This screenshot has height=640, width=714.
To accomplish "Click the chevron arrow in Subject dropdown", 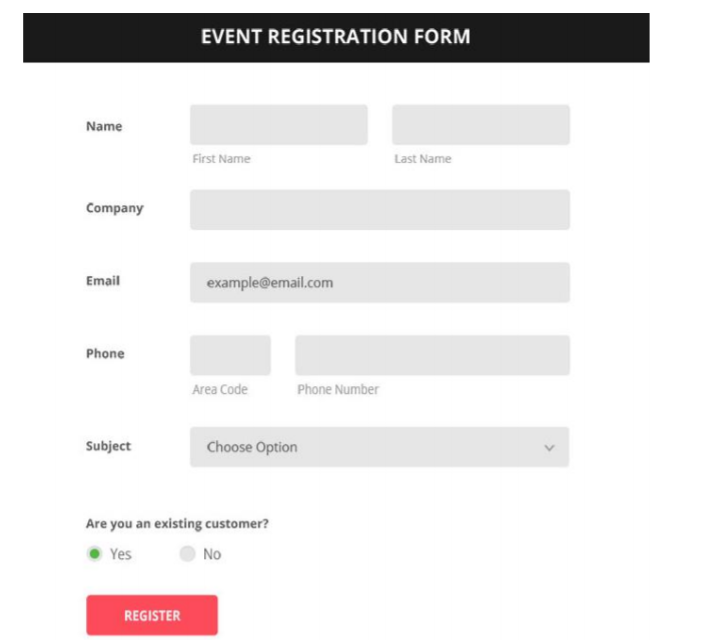I will 549,448.
